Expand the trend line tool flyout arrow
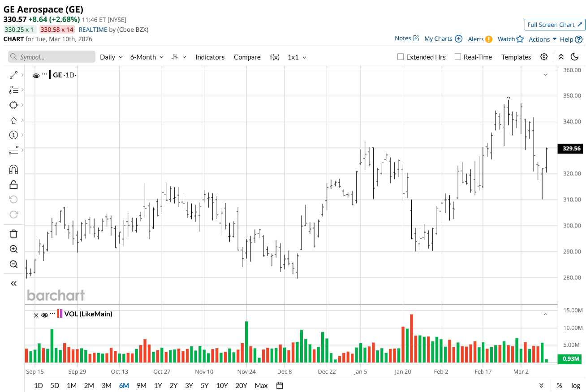 22,75
